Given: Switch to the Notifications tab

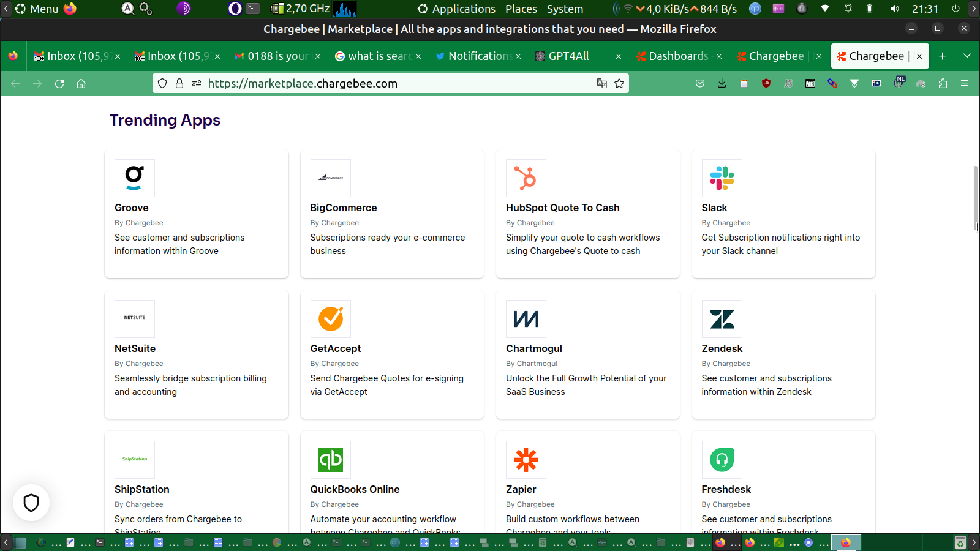Looking at the screenshot, I should [x=478, y=56].
